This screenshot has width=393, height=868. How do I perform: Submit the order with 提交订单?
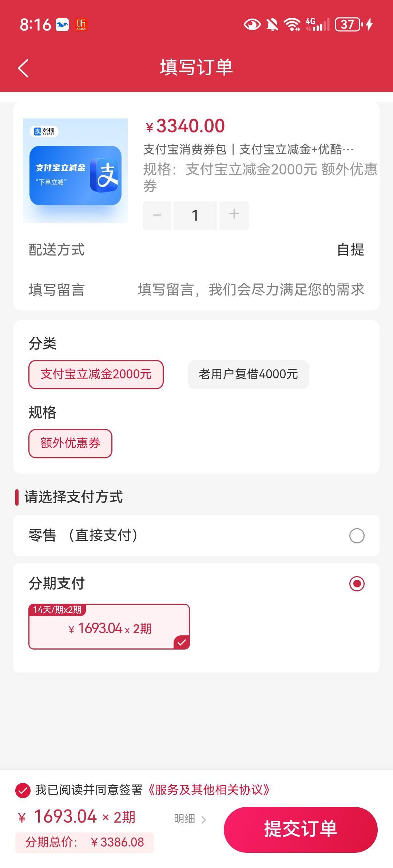coord(301,829)
